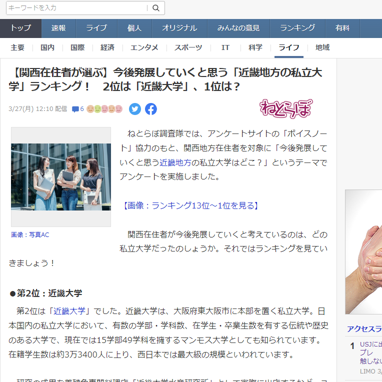The height and width of the screenshot is (382, 382).
Task: Select the 経済 category
Action: (107, 48)
